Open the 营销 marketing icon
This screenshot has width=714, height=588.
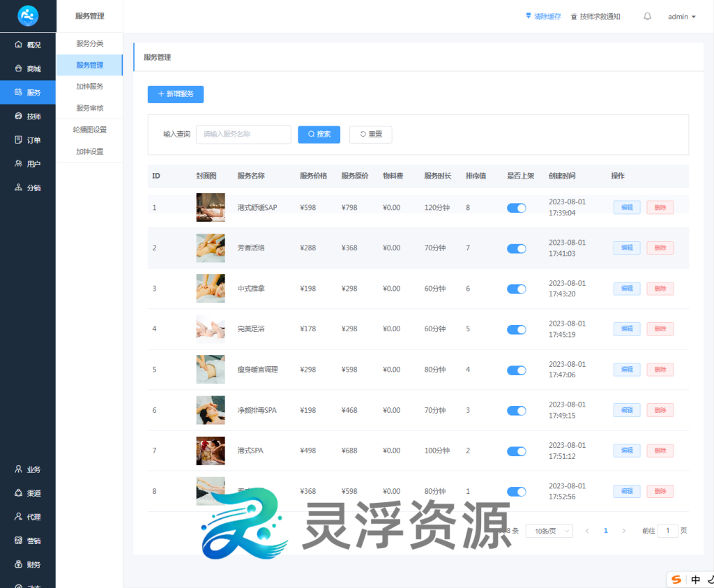(19, 541)
